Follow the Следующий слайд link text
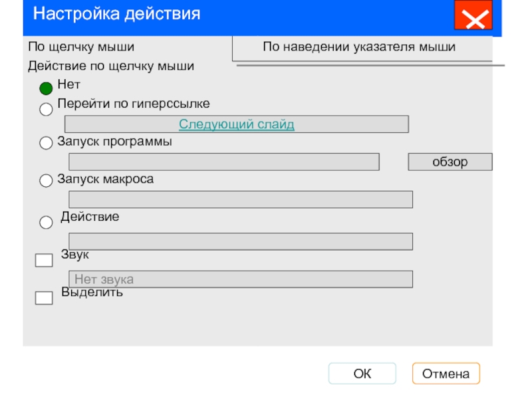Viewport: 532px width, 399px height. (237, 124)
